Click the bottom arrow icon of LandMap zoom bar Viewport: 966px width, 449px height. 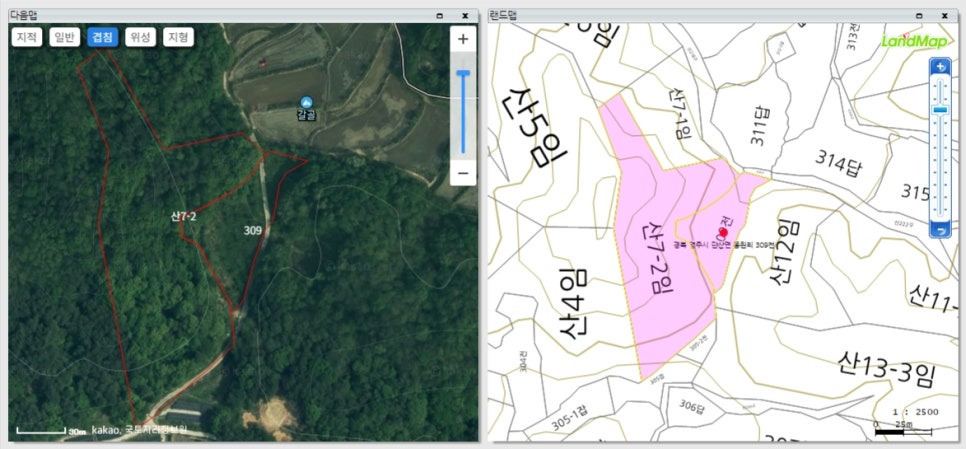pos(940,230)
